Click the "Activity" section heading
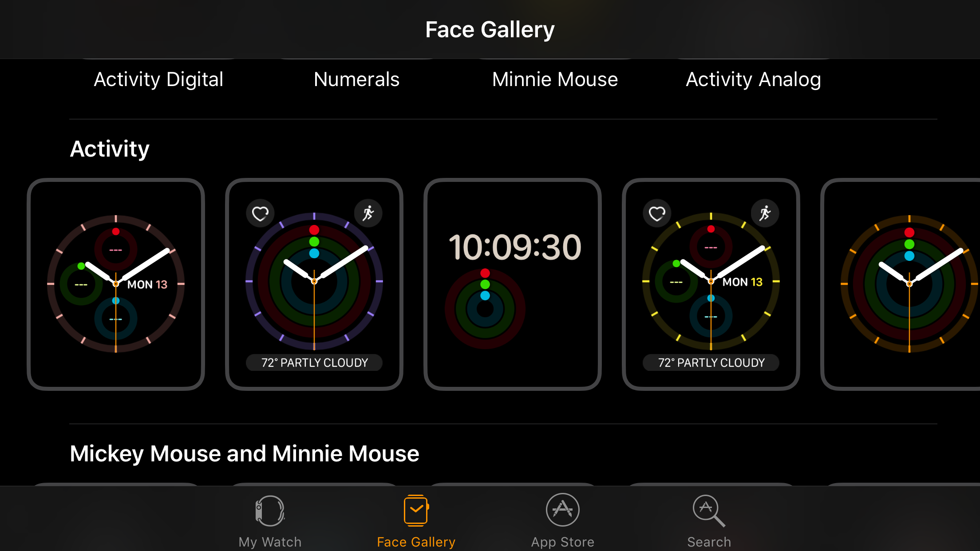 point(110,149)
